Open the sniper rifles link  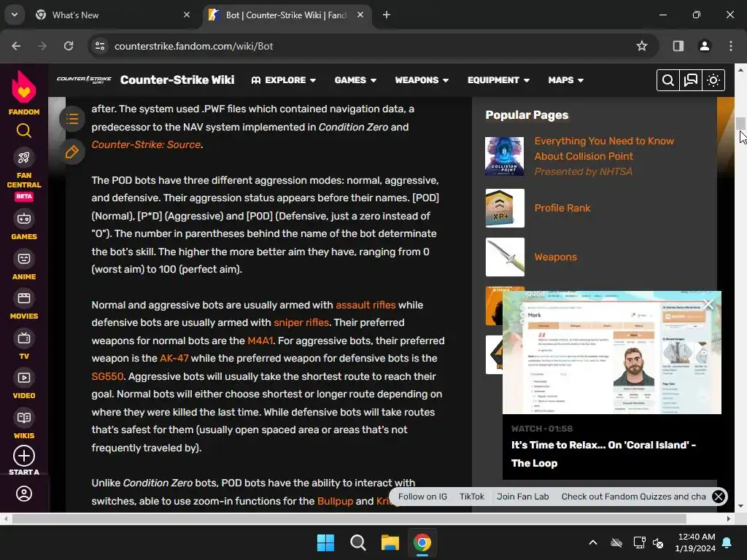point(301,322)
